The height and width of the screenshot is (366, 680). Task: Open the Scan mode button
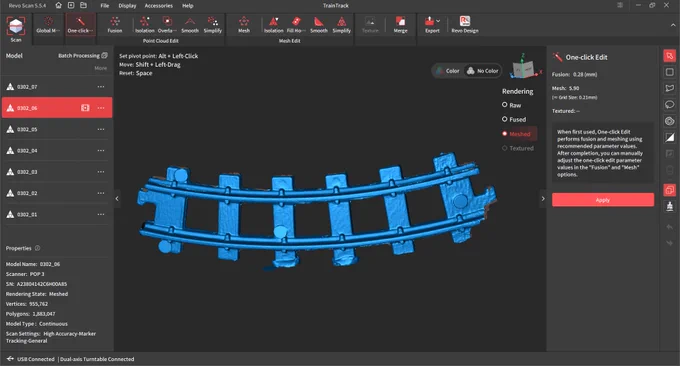tap(16, 29)
